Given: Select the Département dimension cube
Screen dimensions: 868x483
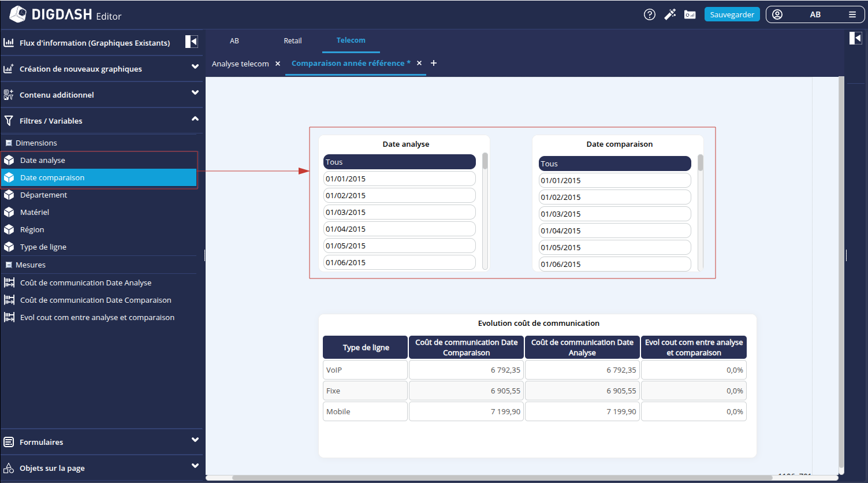Looking at the screenshot, I should [9, 195].
